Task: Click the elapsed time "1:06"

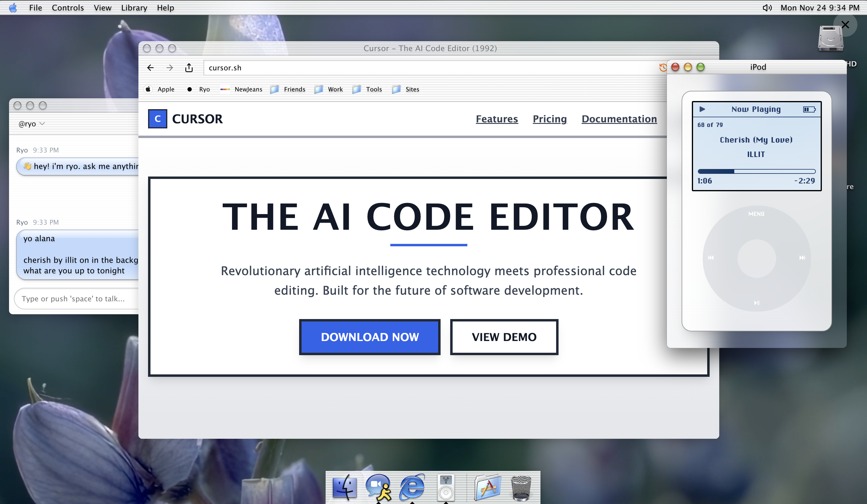Action: tap(704, 181)
